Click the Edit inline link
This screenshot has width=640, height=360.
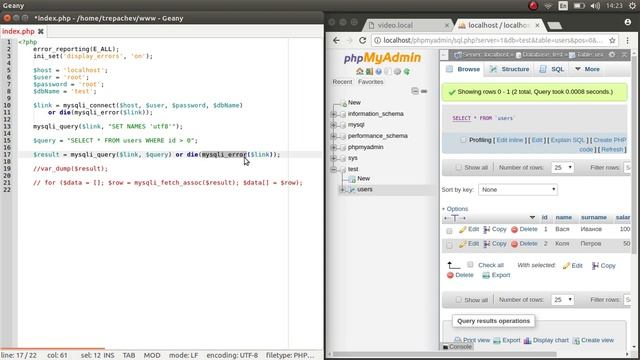pyautogui.click(x=510, y=140)
